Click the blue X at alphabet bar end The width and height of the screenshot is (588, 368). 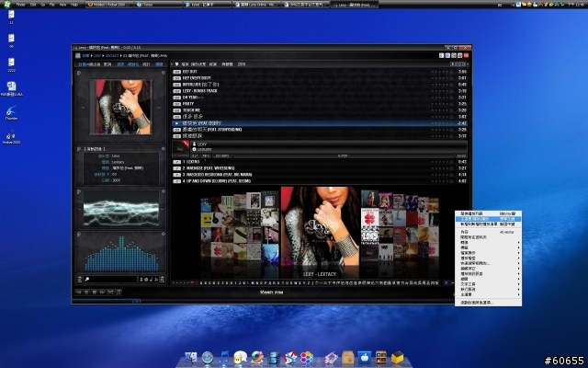point(447,283)
